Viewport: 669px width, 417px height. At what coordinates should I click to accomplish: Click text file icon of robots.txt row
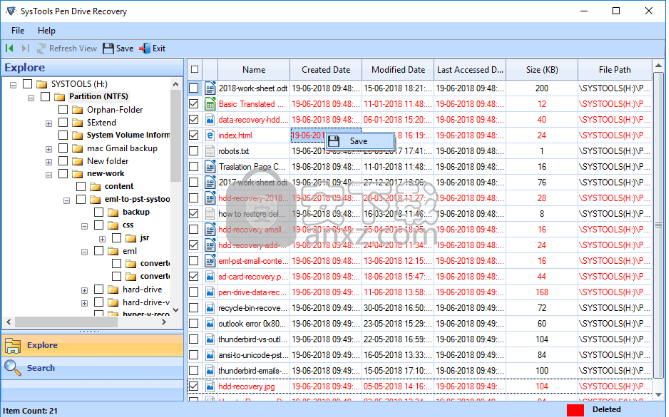[x=210, y=151]
